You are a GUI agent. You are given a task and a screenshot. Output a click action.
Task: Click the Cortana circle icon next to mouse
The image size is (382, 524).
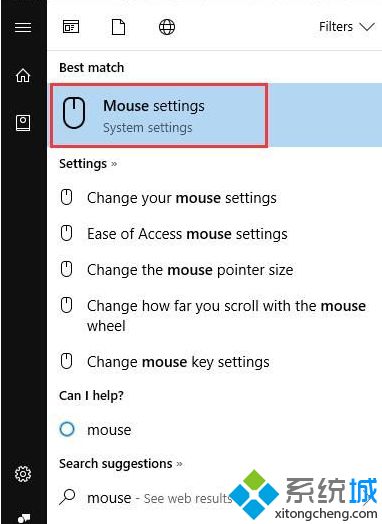point(67,429)
